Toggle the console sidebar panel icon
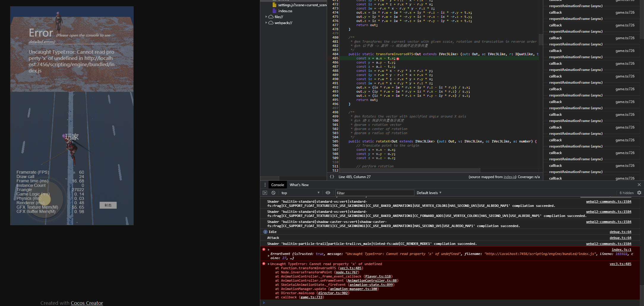This screenshot has height=306, width=644. pyautogui.click(x=265, y=193)
